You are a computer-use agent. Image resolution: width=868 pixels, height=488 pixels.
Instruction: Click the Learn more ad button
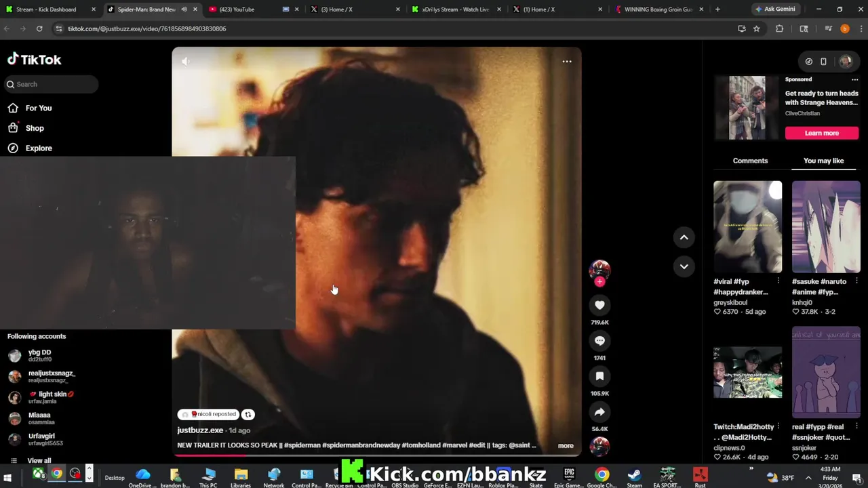(x=822, y=133)
